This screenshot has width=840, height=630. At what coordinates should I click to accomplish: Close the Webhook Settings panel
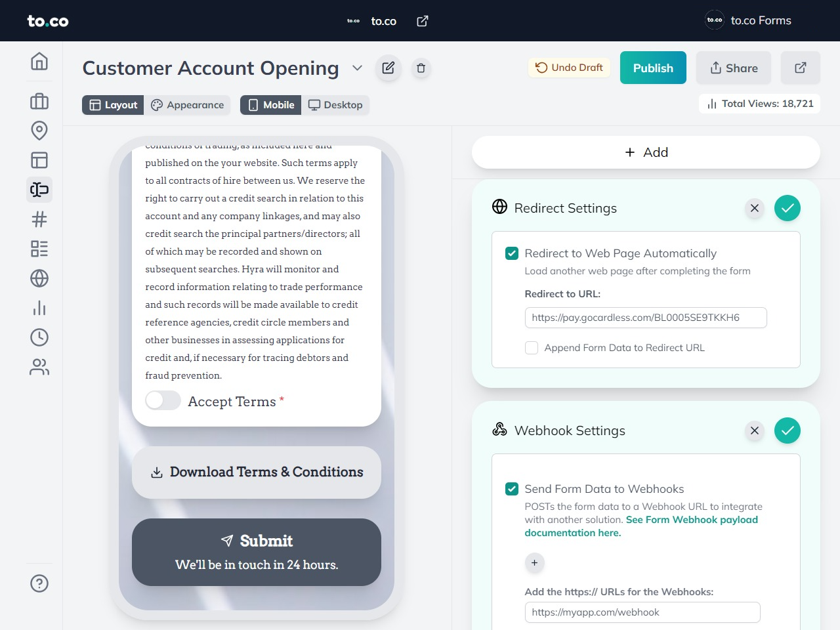coord(755,430)
